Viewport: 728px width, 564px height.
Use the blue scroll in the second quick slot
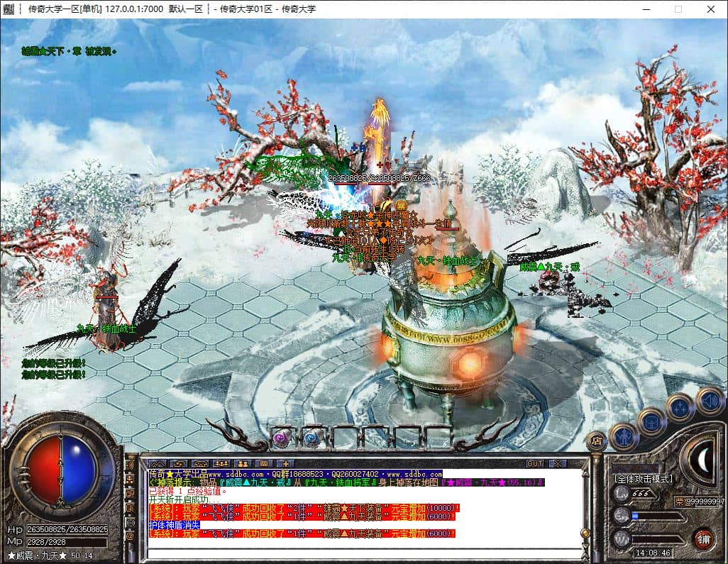tap(313, 438)
